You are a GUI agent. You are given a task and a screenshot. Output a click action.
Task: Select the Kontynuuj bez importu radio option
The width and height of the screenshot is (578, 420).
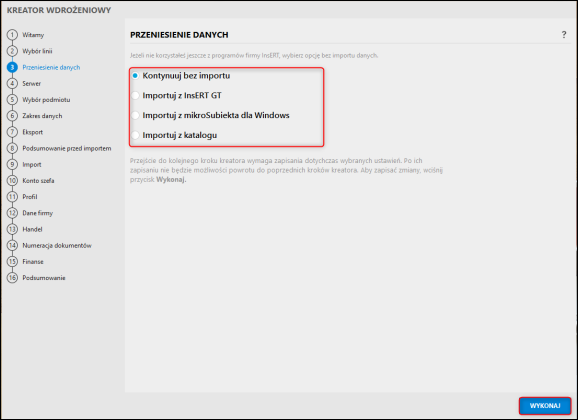point(135,76)
